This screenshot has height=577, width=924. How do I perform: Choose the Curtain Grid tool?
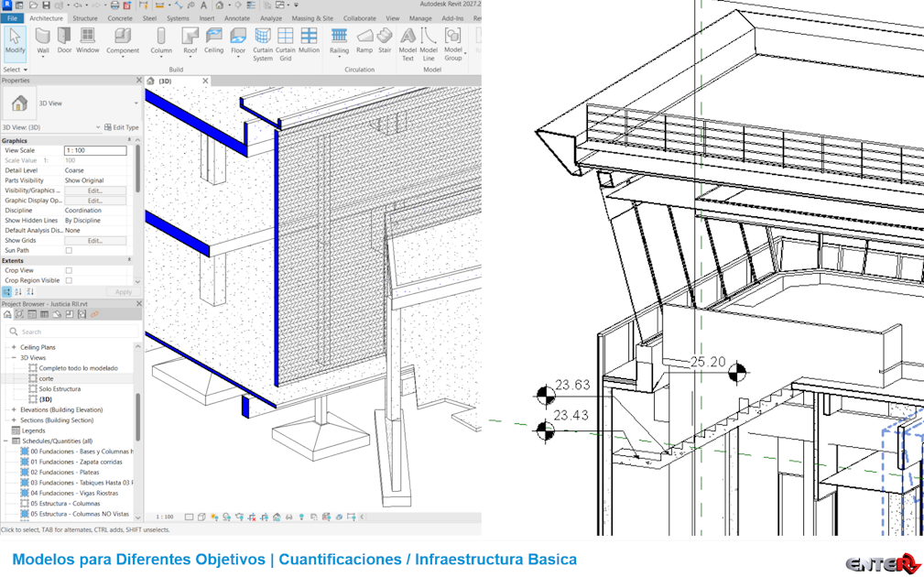pyautogui.click(x=285, y=44)
